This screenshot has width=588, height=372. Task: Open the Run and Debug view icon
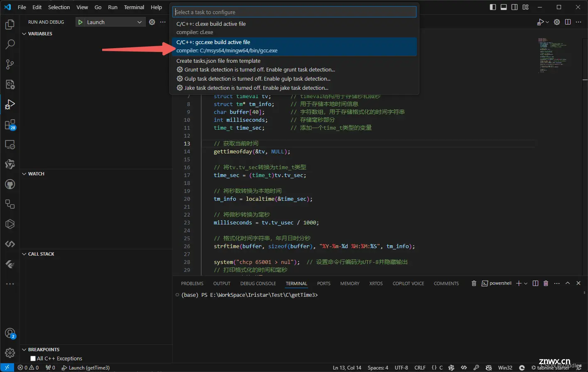[10, 104]
